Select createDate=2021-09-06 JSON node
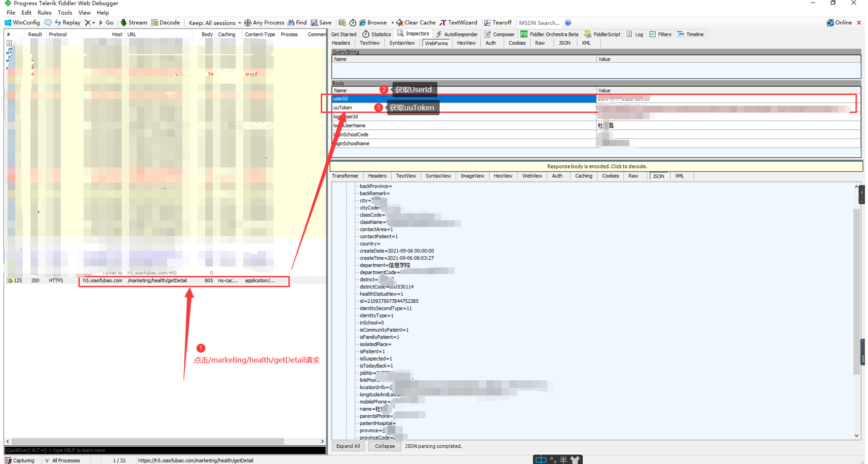The image size is (868, 464). click(x=397, y=251)
